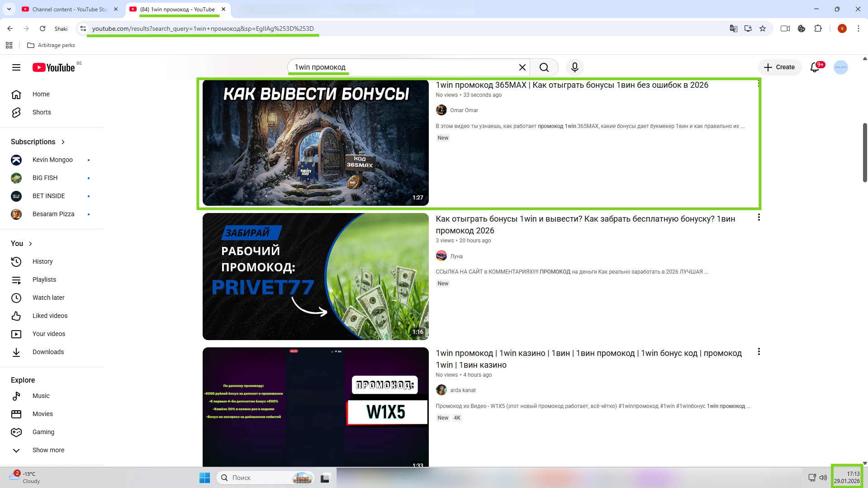
Task: Open the arda kanat channel link
Action: [463, 390]
